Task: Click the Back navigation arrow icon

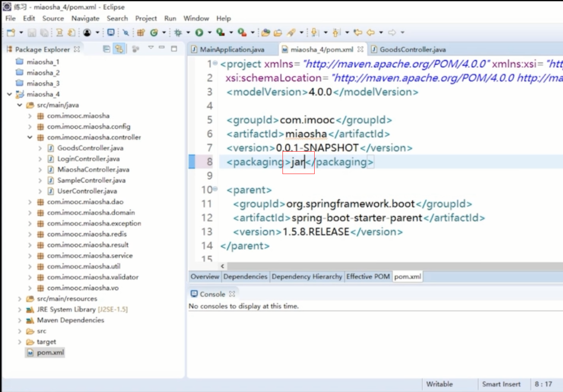Action: click(x=370, y=33)
